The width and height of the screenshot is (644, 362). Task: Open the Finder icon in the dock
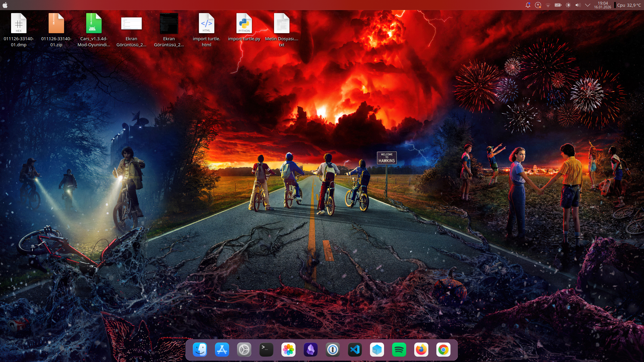200,350
